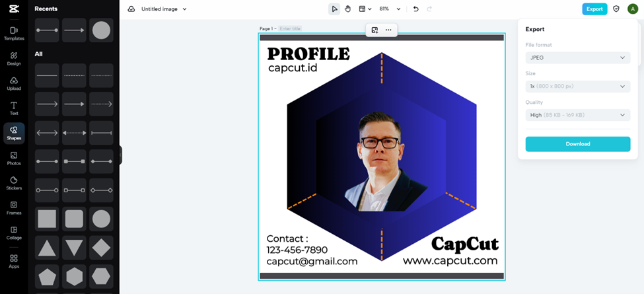Insert the circle shape in All

(101, 219)
